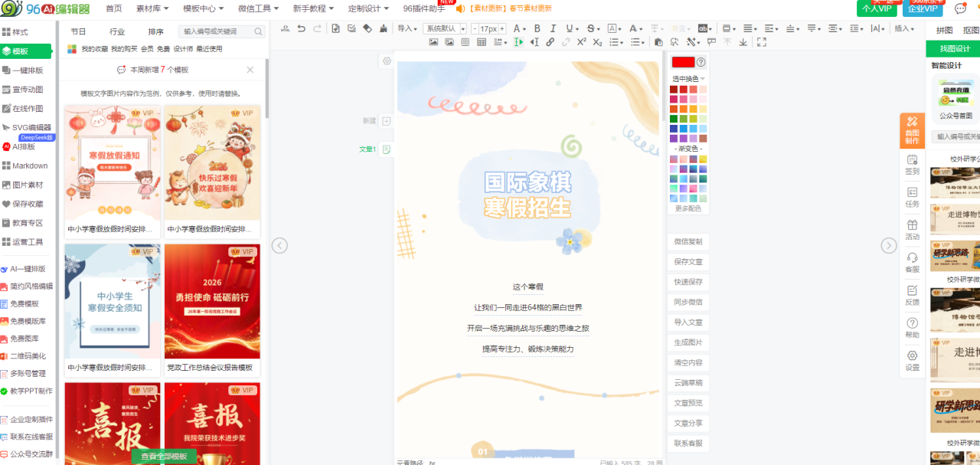Click the undo arrow in the toolbar

click(301, 28)
